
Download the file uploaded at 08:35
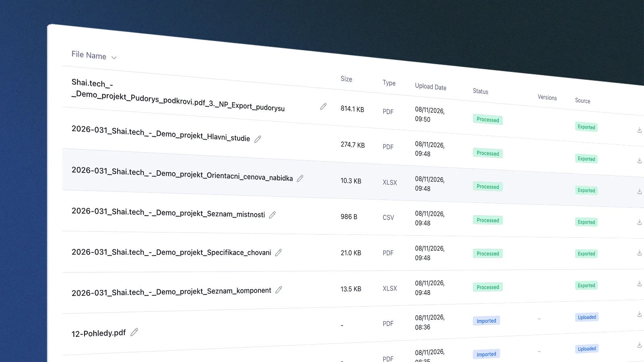639,345
